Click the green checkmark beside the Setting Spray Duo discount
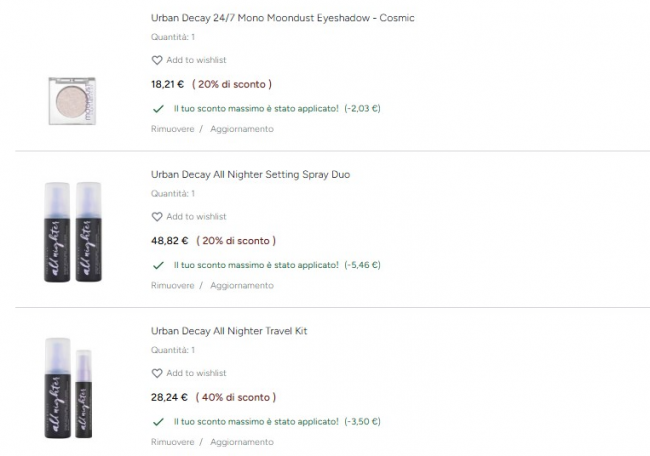Screen dimensions: 650x456 click(x=158, y=265)
